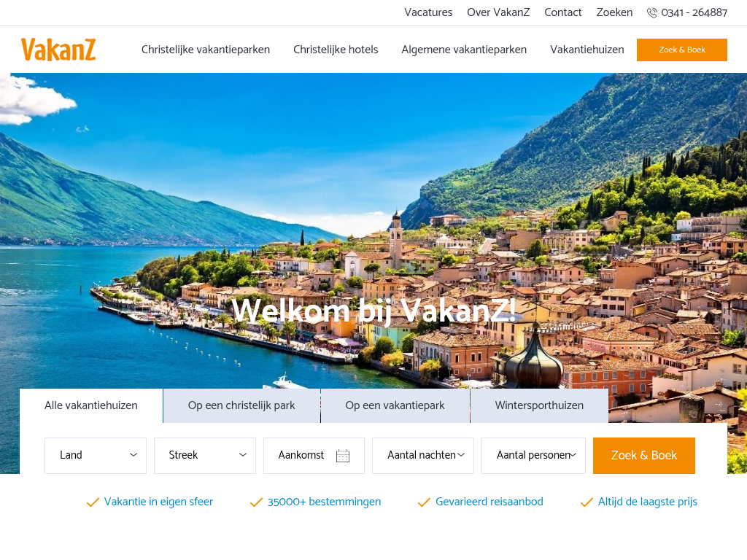Click checkmark icon before Altijd de laagste prijs

click(587, 502)
